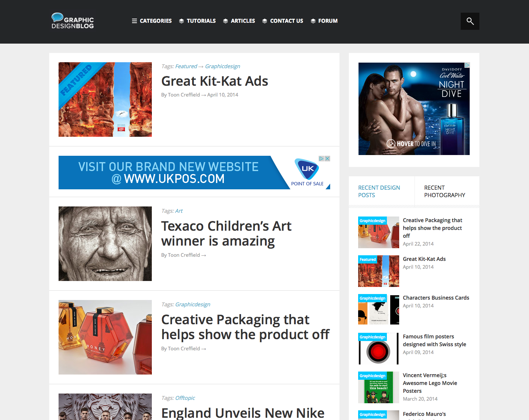Click April 09, 2014 sidebar date
Viewport: 529px width, 420px height.
point(418,353)
